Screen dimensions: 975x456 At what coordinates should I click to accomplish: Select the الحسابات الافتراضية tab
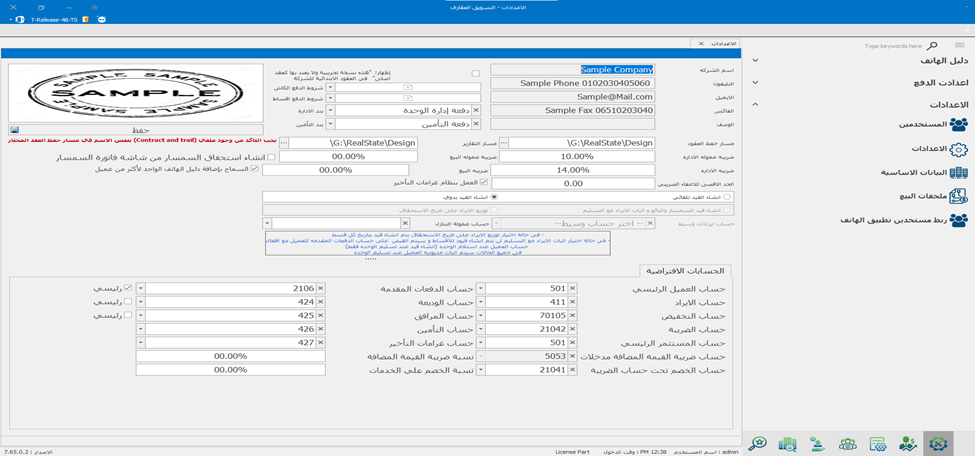[x=686, y=270]
